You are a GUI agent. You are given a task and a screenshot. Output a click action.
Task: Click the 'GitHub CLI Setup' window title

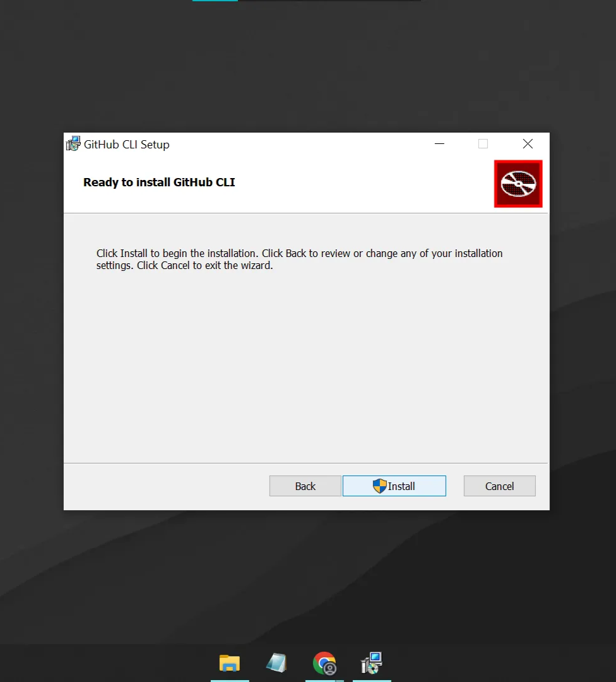tap(126, 145)
